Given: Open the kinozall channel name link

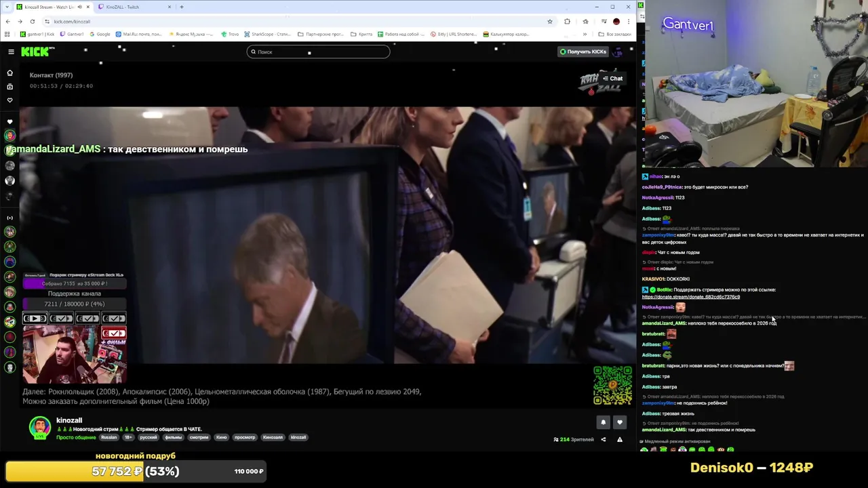Looking at the screenshot, I should pos(69,420).
